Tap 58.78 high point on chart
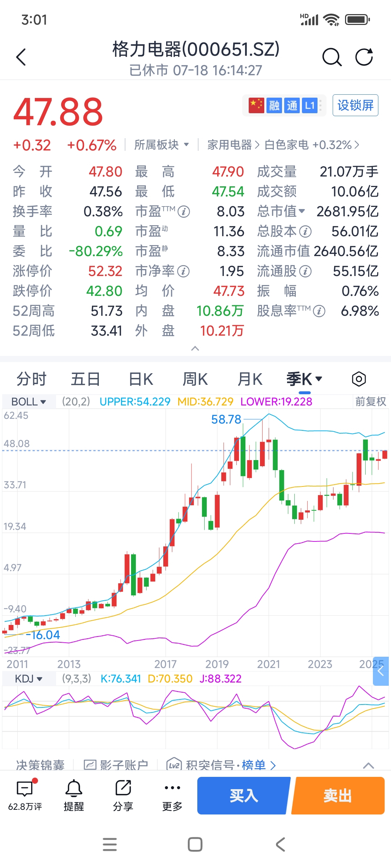The image size is (391, 868). [x=226, y=420]
